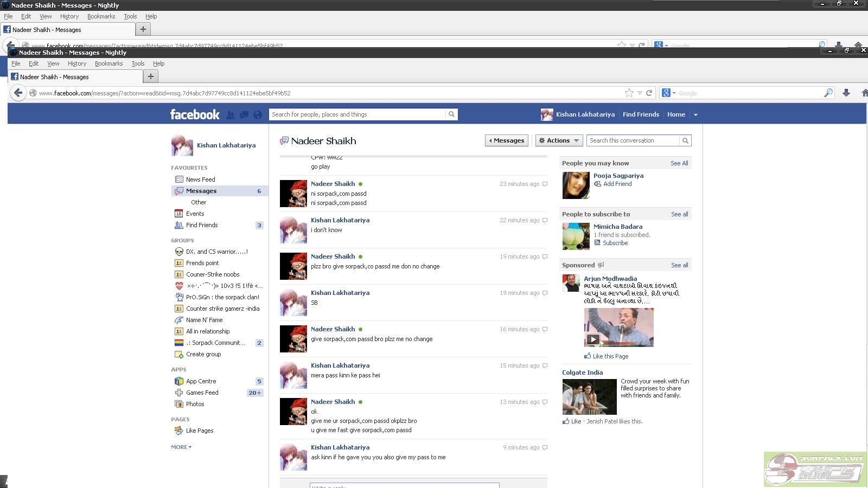Viewport: 868px width, 488px height.
Task: Click the browser back arrow button
Action: click(18, 93)
